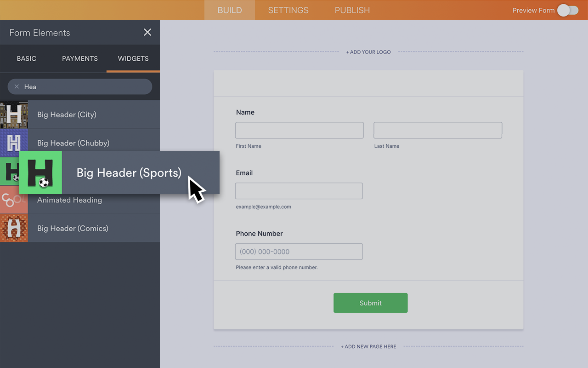Select the Big Header (City) widget icon

pos(14,114)
